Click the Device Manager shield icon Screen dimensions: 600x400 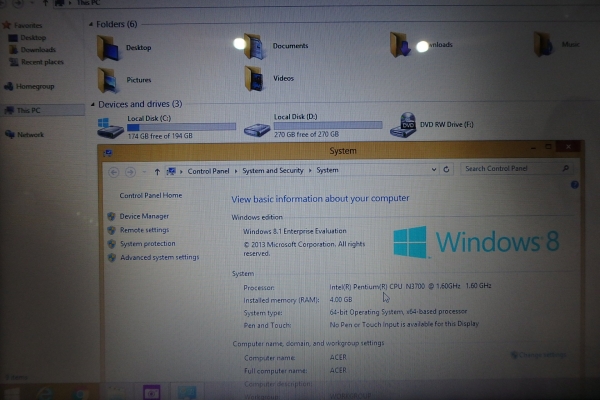click(111, 217)
